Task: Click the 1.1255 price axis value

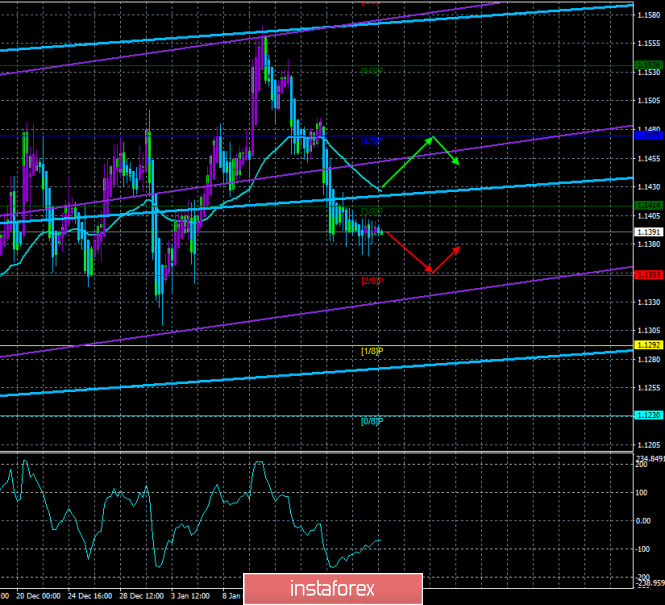Action: [649, 388]
